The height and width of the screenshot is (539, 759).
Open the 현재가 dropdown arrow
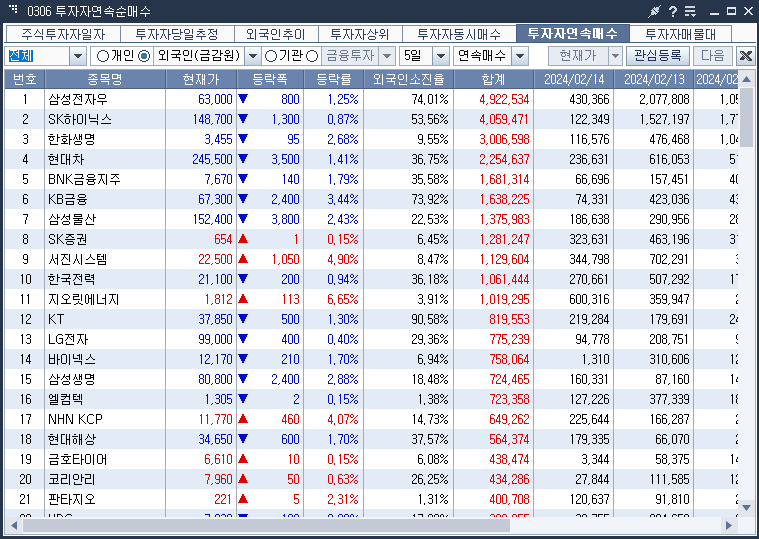click(615, 56)
